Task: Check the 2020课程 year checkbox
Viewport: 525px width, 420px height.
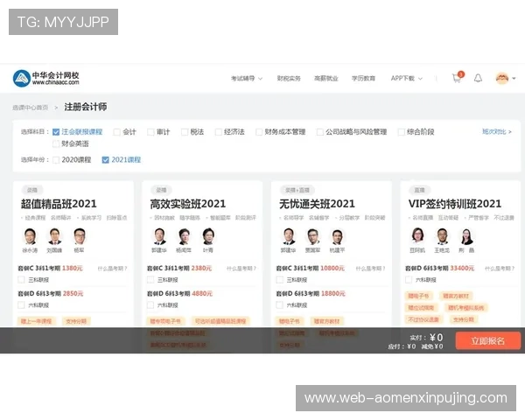Action: [56, 160]
